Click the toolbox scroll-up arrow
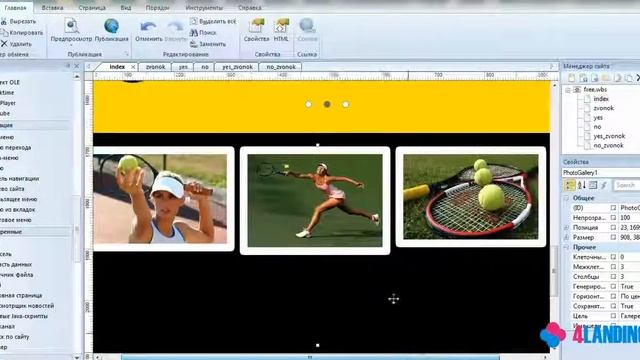 [77, 76]
